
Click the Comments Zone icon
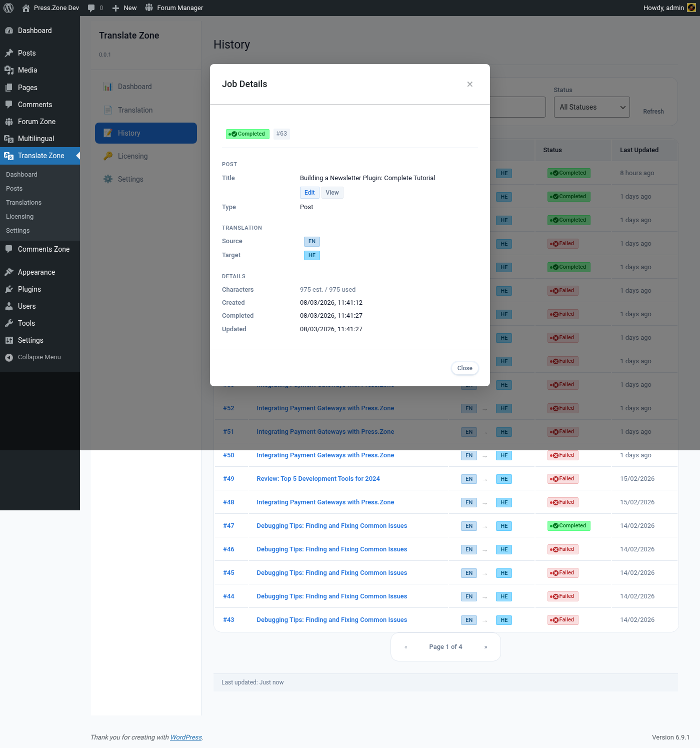(9, 249)
